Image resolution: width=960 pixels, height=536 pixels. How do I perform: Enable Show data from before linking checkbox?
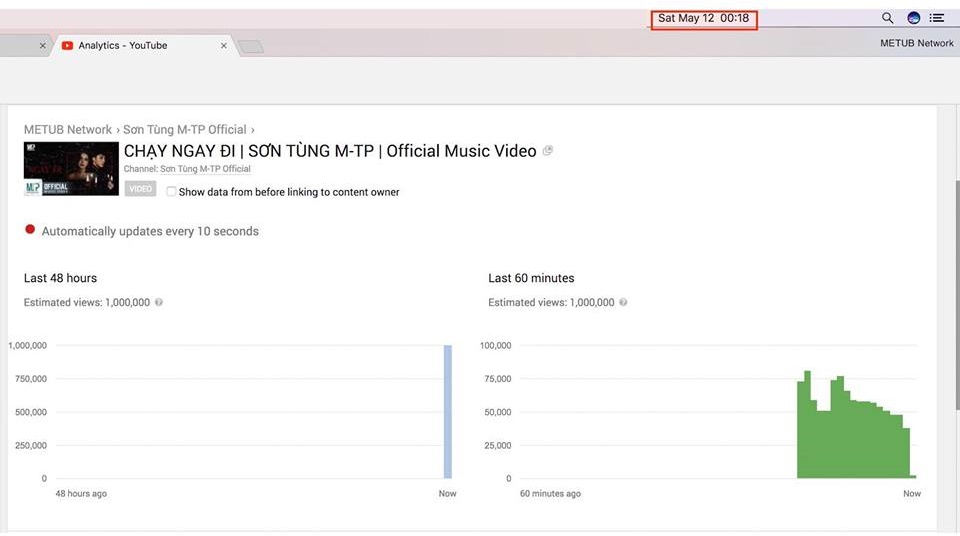[172, 192]
